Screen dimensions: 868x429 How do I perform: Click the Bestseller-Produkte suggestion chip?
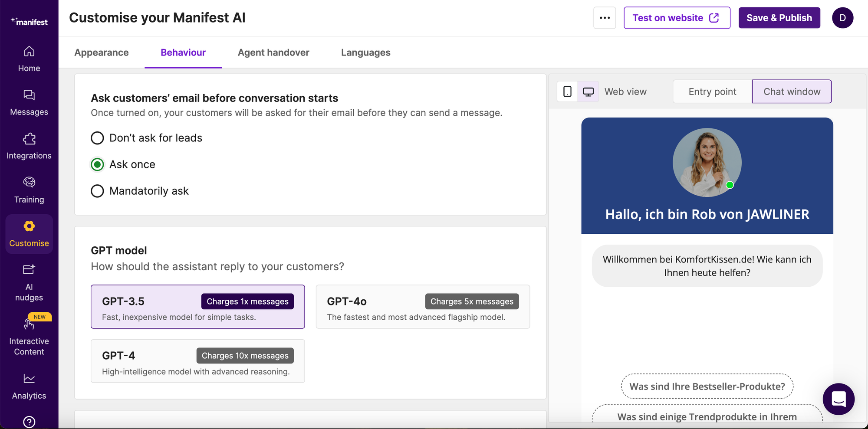[707, 386]
